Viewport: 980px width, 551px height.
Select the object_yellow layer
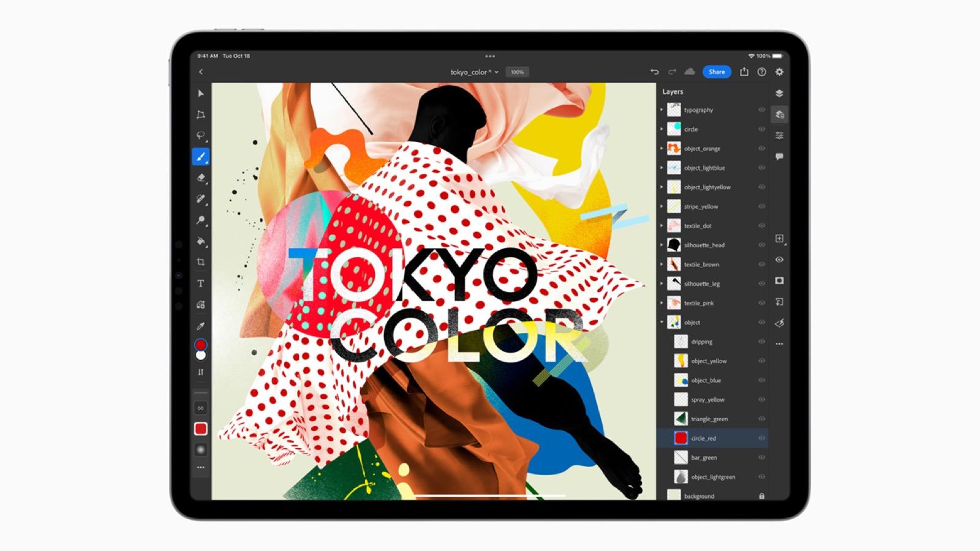click(712, 361)
